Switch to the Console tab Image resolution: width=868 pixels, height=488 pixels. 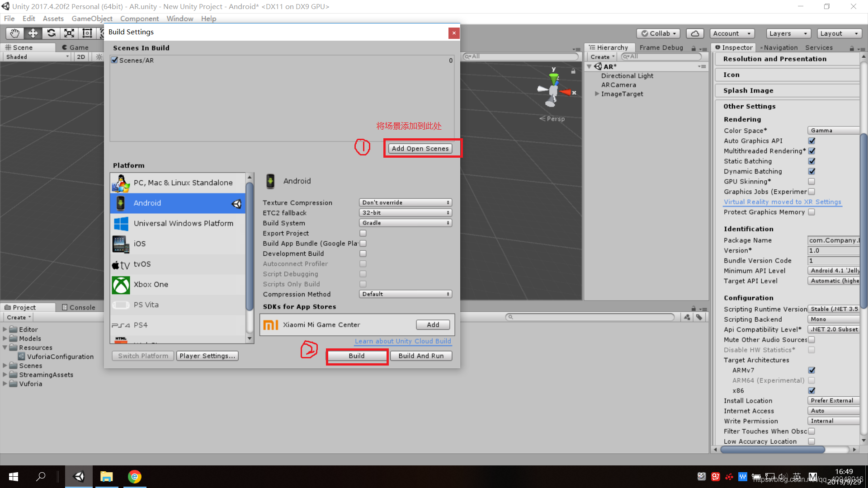tap(81, 307)
